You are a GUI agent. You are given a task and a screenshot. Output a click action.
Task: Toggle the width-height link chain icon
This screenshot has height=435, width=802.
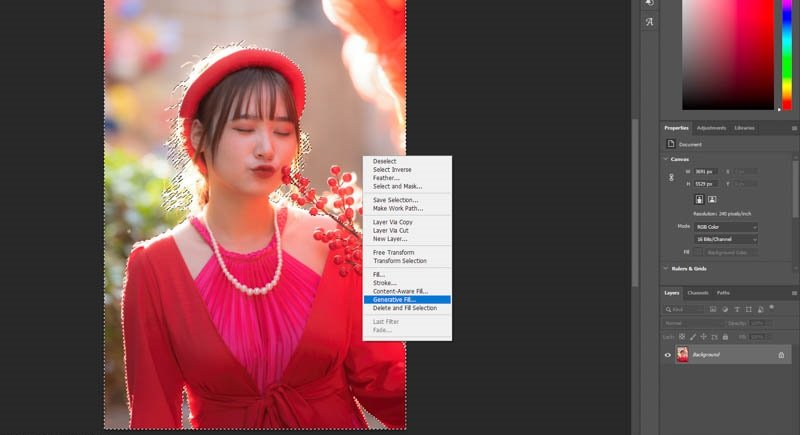tap(671, 177)
